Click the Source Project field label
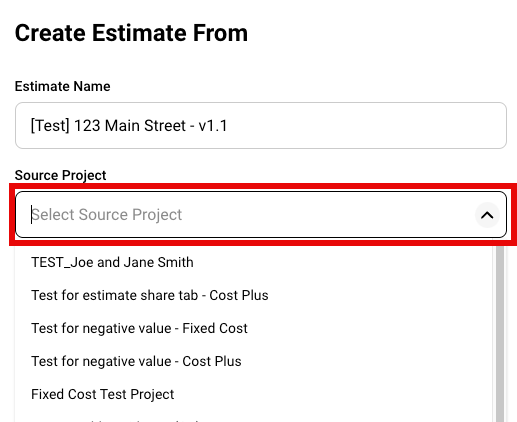The height and width of the screenshot is (422, 517). (60, 175)
